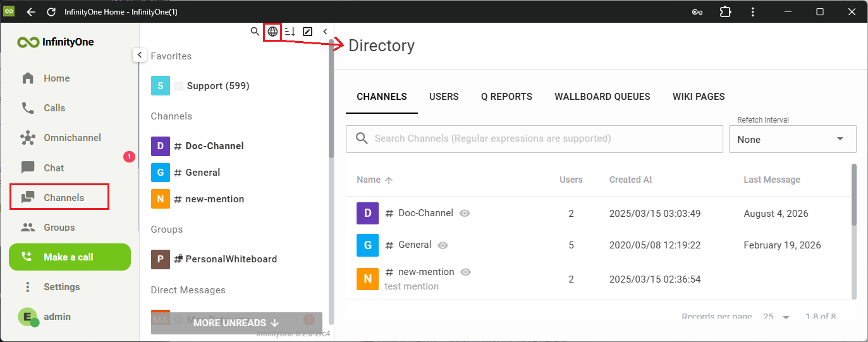
Task: Open Doc-Channel in sidebar list
Action: tap(214, 146)
